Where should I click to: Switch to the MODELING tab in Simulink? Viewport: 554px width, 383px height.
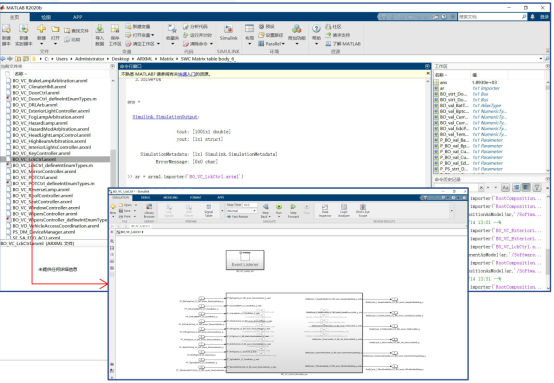point(170,198)
